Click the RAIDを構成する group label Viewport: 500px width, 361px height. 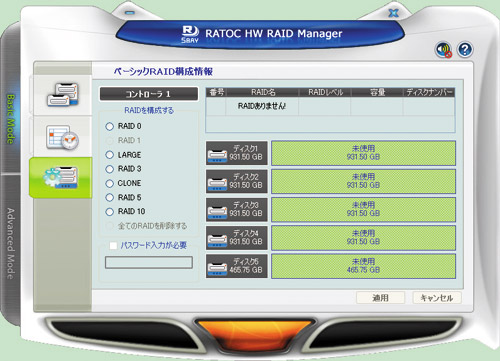point(149,110)
